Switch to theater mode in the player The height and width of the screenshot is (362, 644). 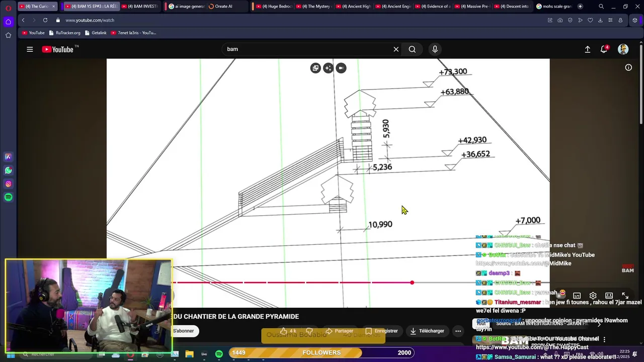[609, 296]
